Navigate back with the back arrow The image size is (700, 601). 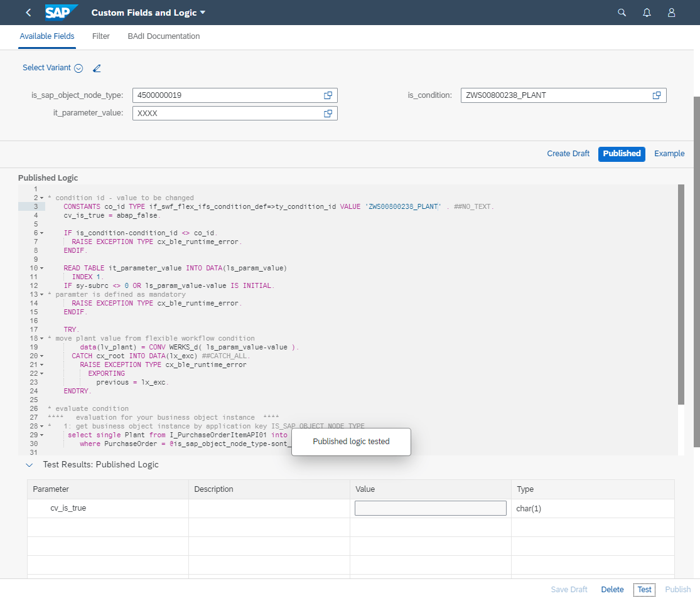coord(27,13)
